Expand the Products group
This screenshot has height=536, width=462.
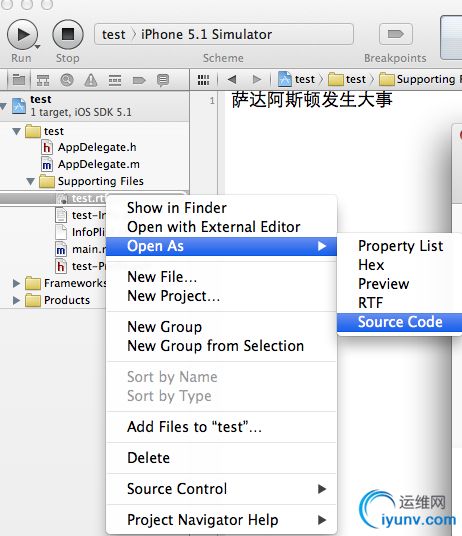tap(16, 300)
